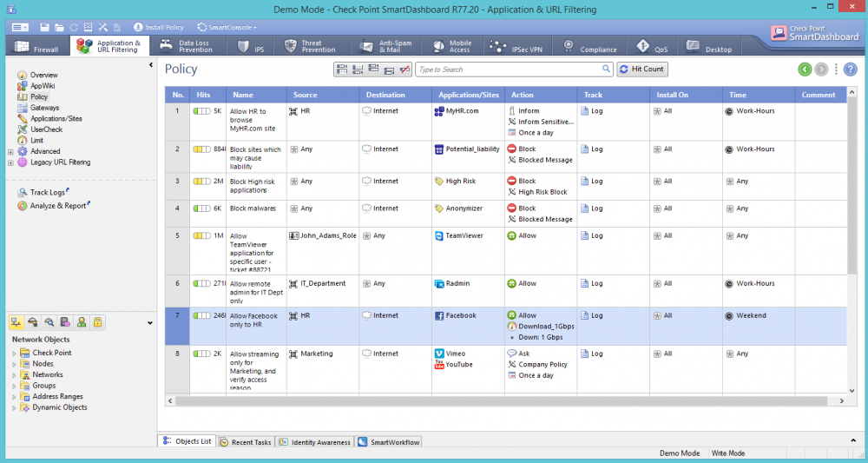The image size is (868, 463).
Task: Switch to the IPS tab
Action: [251, 47]
